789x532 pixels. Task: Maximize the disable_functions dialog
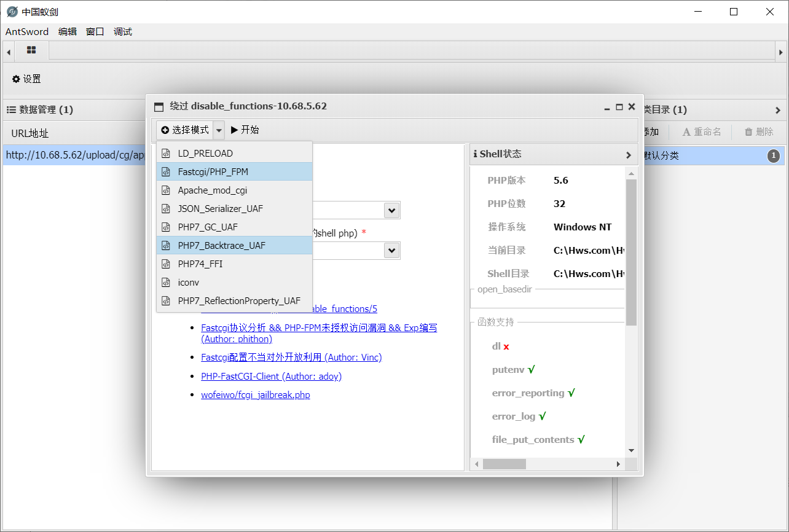(619, 107)
